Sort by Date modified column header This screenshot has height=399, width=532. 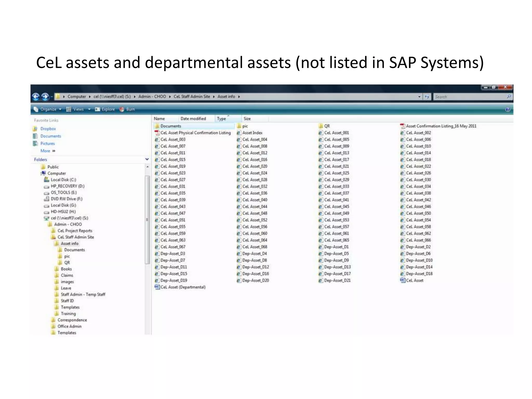click(193, 119)
